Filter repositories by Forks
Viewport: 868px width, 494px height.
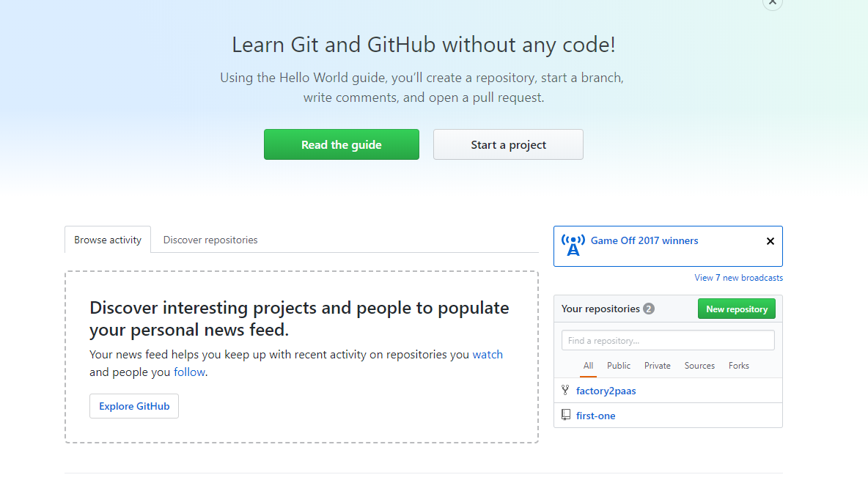point(738,366)
